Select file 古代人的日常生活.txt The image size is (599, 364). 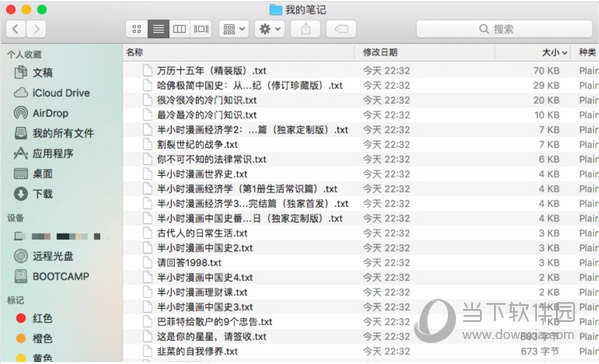click(202, 233)
